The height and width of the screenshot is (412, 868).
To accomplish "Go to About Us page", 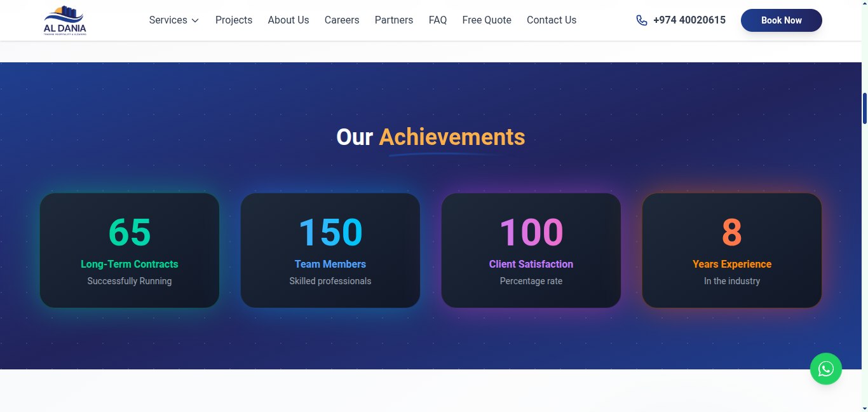I will 288,20.
